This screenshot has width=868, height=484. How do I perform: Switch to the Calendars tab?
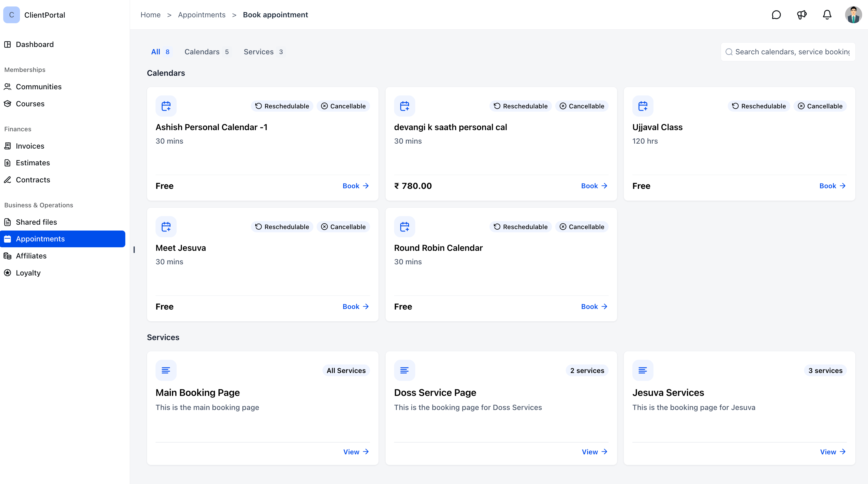point(207,52)
